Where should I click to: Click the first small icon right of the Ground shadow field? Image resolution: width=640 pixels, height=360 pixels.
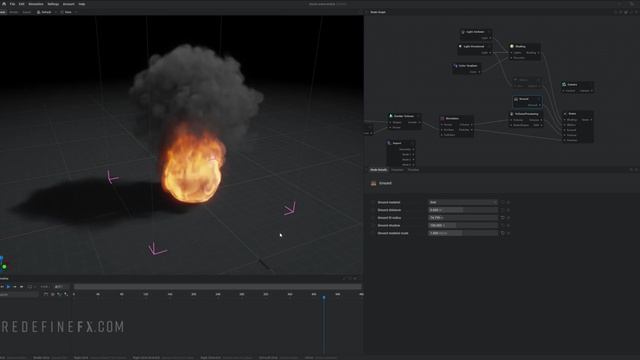tap(503, 225)
